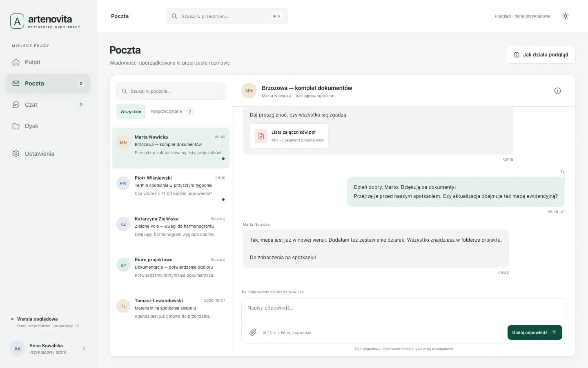
Task: Click the PW avatar in the mail list
Action: 123,183
